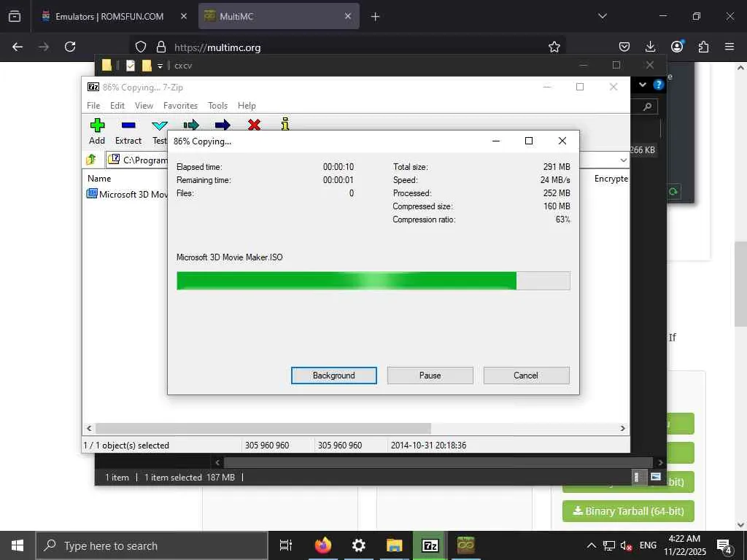Close the Emulators ROMSFUN.COM tab
The image size is (747, 560).
pos(183,16)
